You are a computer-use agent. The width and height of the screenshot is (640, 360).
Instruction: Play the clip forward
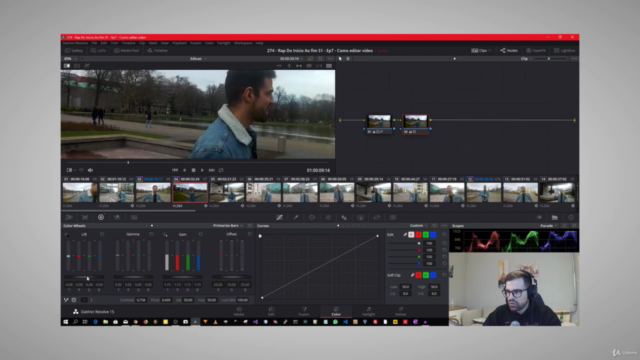coord(202,170)
